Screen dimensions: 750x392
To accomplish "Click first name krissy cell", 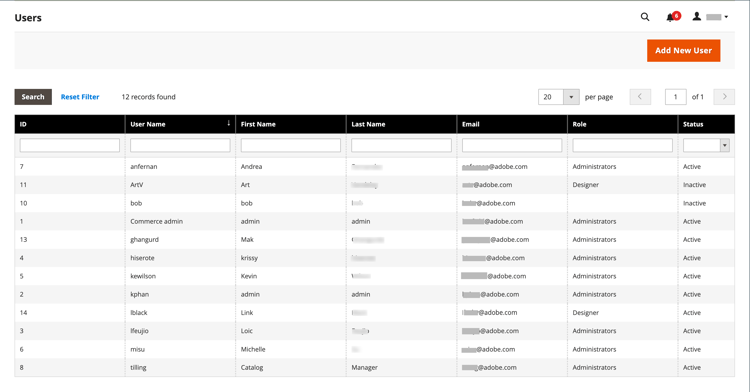I will pos(291,258).
